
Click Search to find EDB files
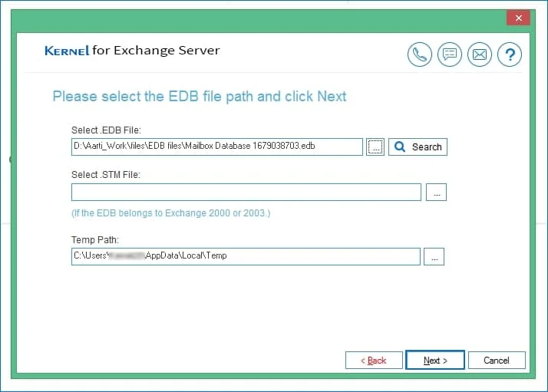(x=418, y=147)
